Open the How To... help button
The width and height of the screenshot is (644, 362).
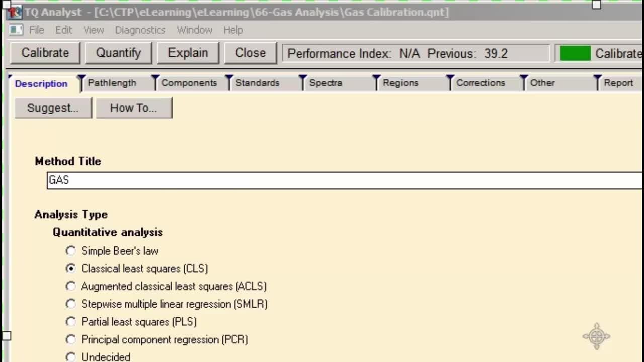coord(133,108)
